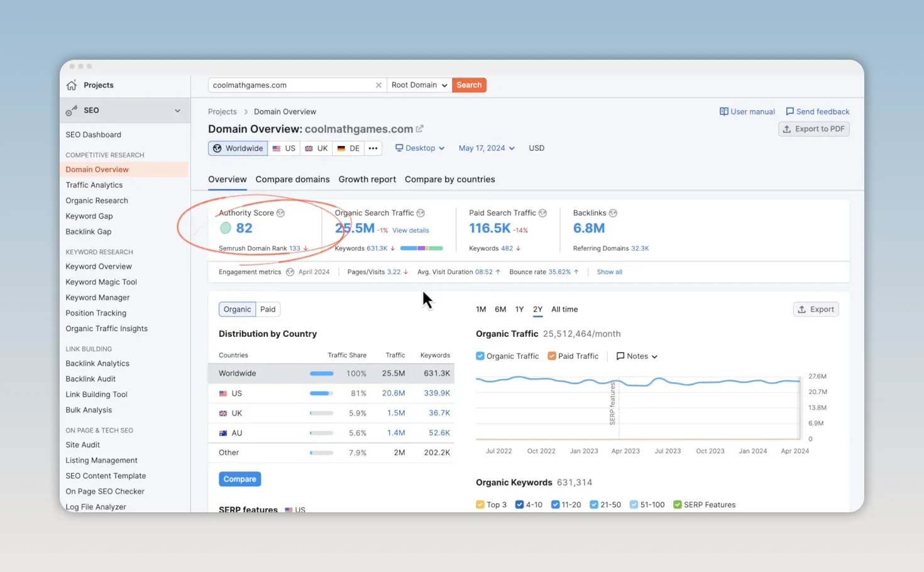Toggle Top 3 keywords checkbox
This screenshot has height=572, width=924.
click(x=480, y=505)
